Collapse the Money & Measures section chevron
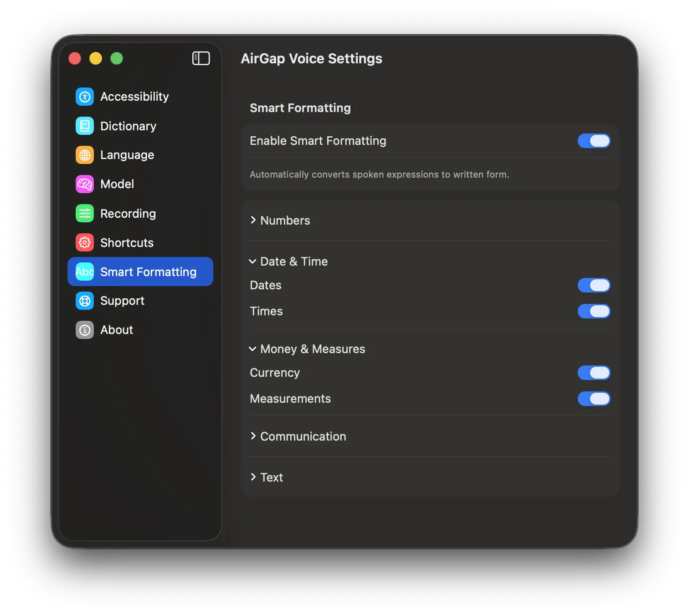 click(x=252, y=349)
